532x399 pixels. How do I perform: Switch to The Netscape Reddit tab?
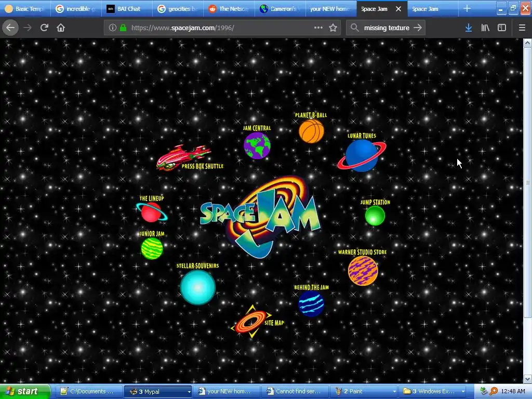[229, 9]
